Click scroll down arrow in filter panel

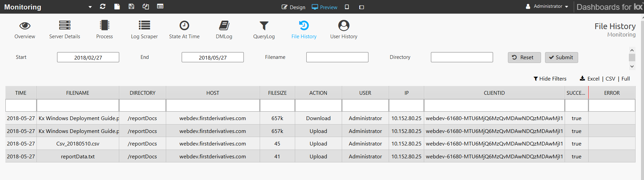(632, 67)
